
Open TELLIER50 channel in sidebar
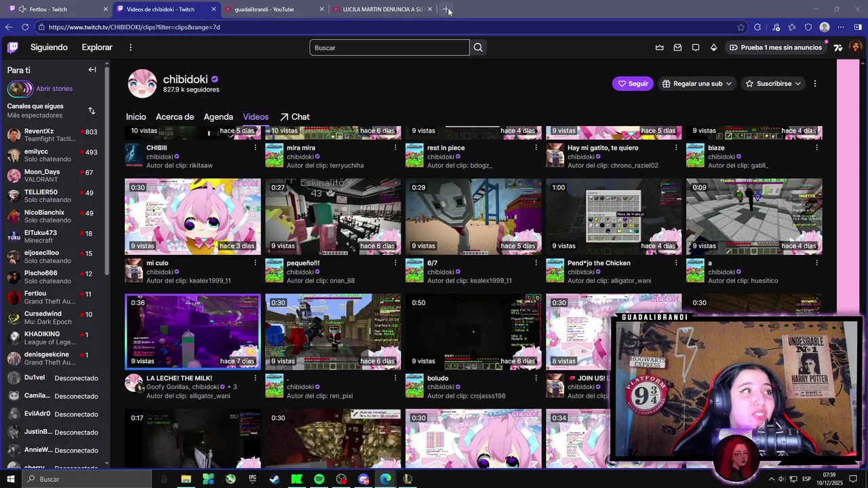pos(53,195)
